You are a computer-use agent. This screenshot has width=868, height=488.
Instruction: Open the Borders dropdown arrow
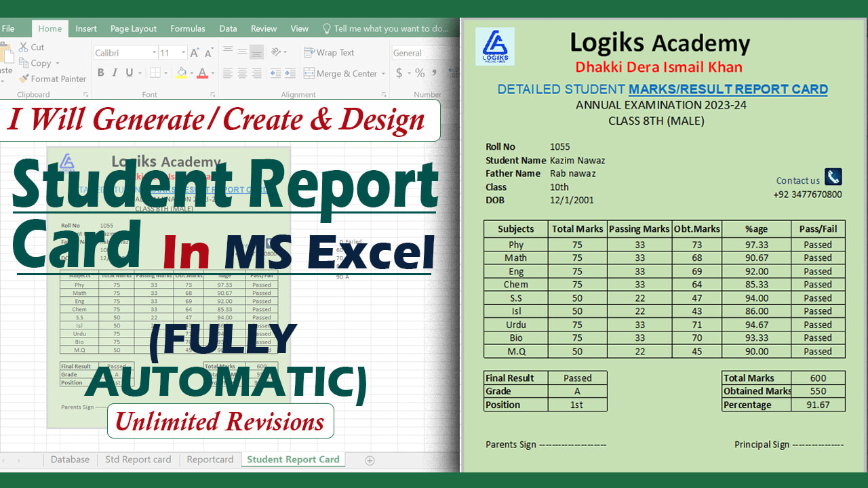165,73
